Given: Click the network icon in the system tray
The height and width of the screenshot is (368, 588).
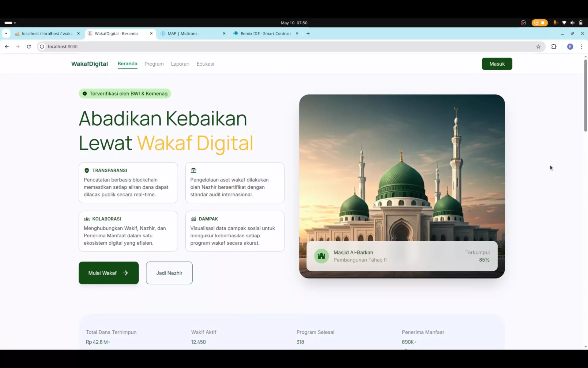Looking at the screenshot, I should coord(564,23).
